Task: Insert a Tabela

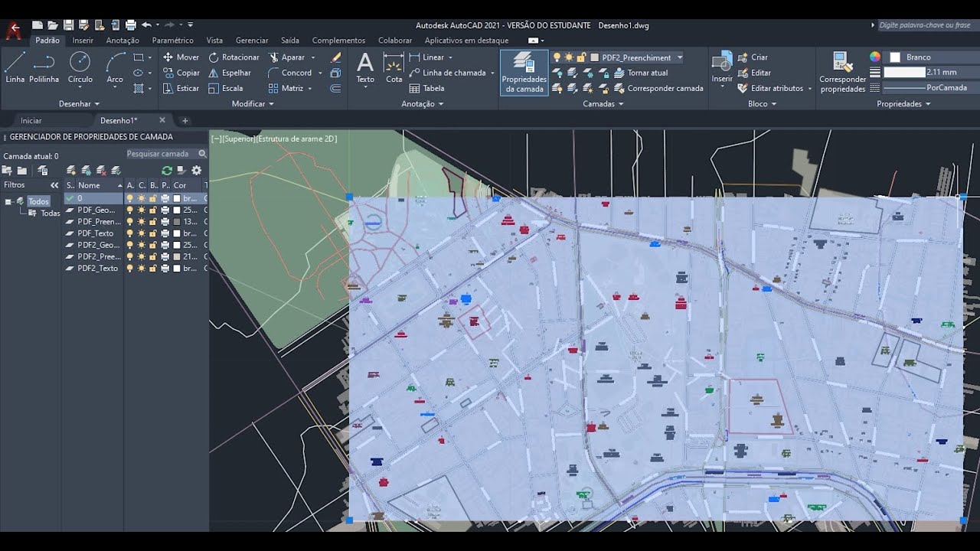Action: pos(427,88)
